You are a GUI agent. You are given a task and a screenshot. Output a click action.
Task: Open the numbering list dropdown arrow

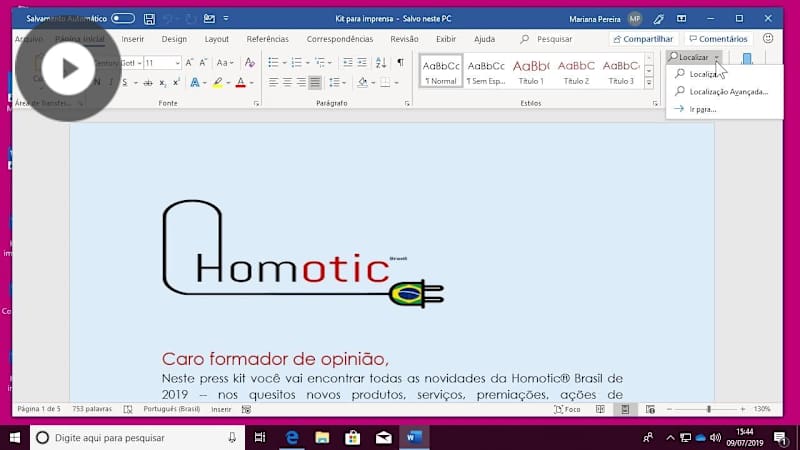click(307, 63)
